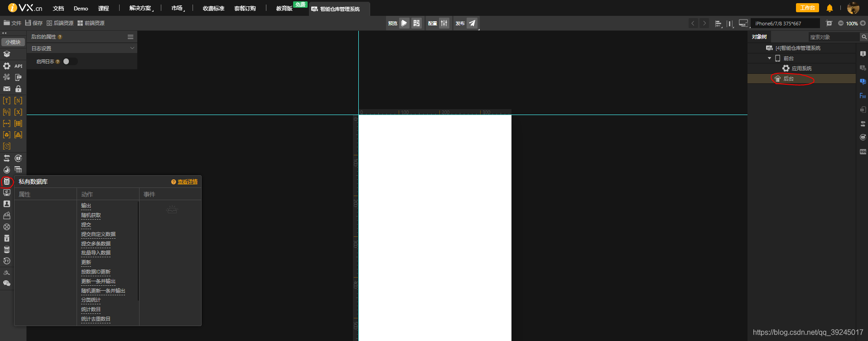Click the screenshot capture icon near zoom

[x=829, y=23]
